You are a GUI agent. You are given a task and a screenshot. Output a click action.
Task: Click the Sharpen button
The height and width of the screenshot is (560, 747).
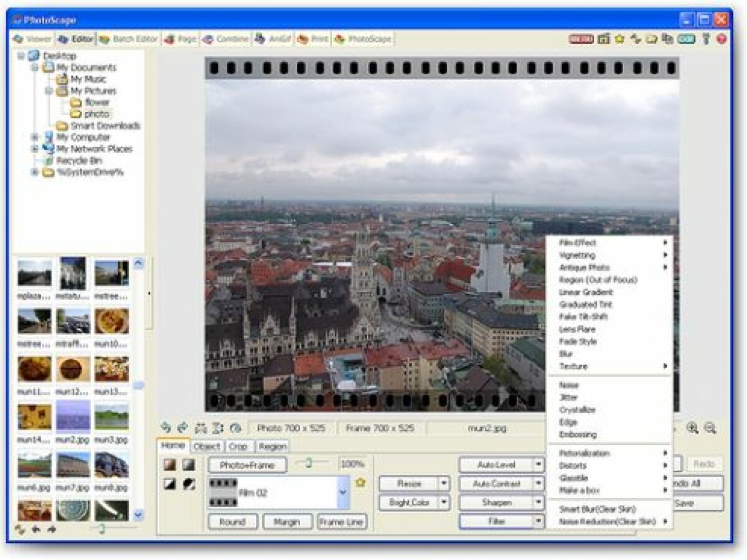coord(496,502)
